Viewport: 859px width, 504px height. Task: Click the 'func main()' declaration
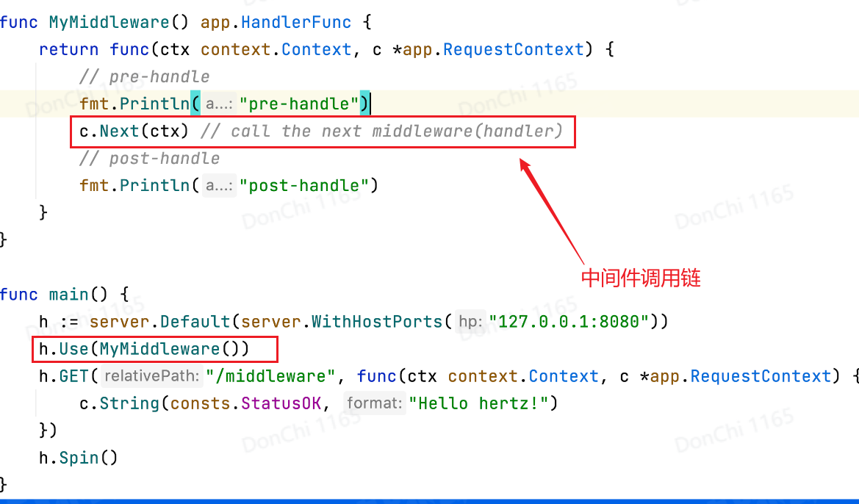click(x=54, y=295)
